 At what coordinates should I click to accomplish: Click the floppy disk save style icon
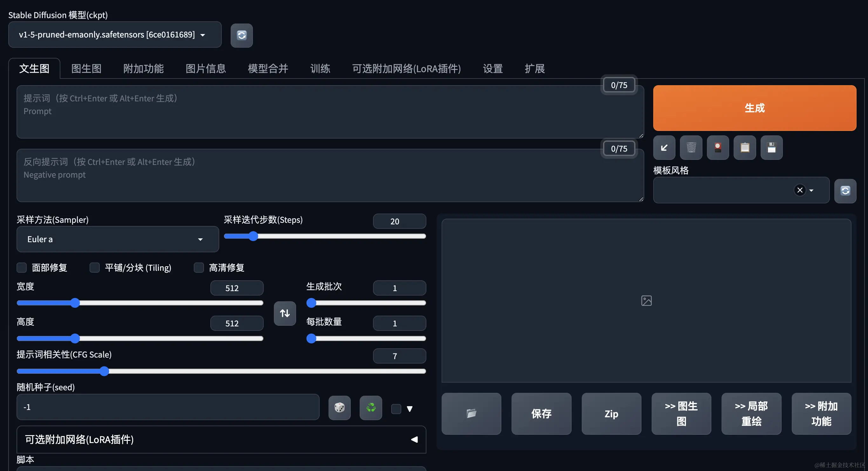(771, 148)
